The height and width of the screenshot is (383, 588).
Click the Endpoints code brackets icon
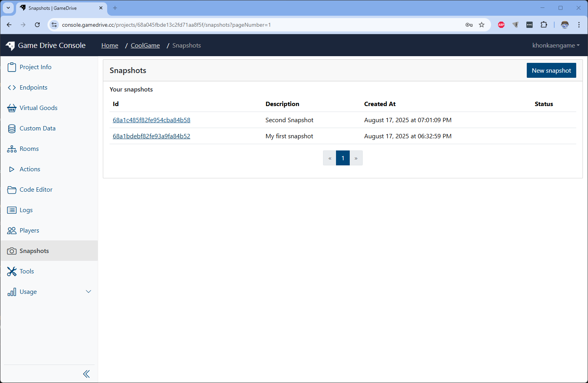tap(12, 88)
